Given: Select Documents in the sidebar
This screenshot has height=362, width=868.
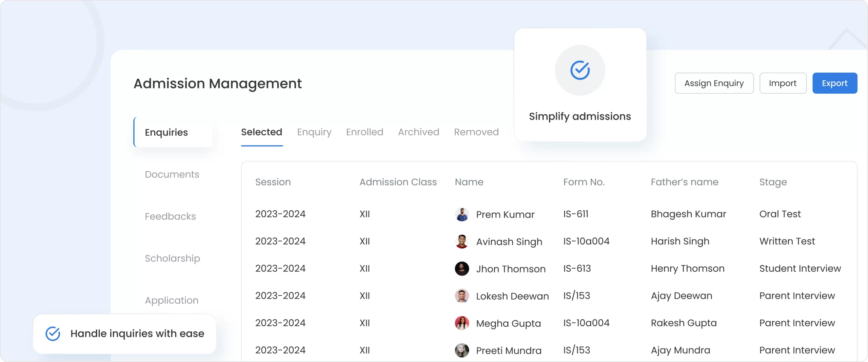Looking at the screenshot, I should click(x=172, y=174).
